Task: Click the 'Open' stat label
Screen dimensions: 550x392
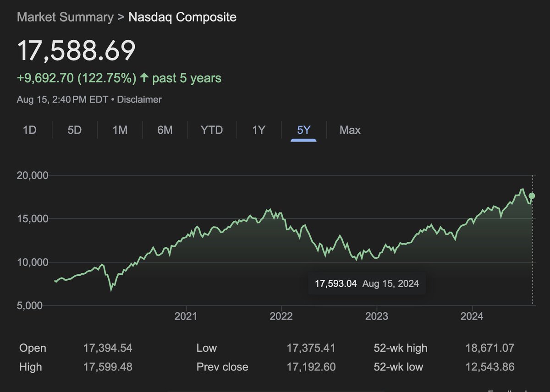Action: [33, 348]
